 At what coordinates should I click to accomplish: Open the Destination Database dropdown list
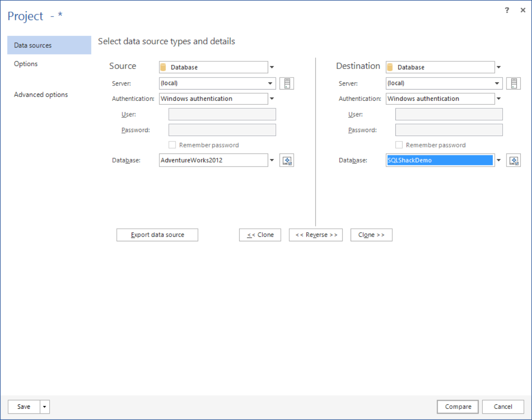point(498,160)
